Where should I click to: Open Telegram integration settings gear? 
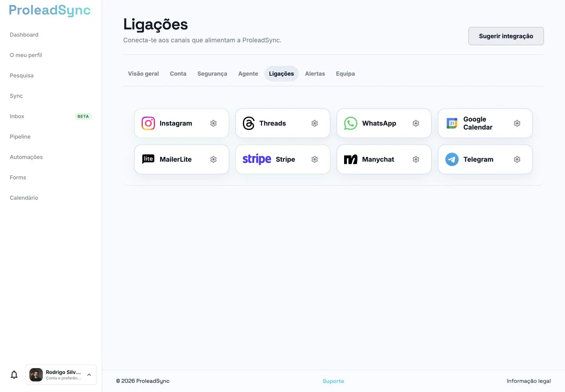click(517, 160)
